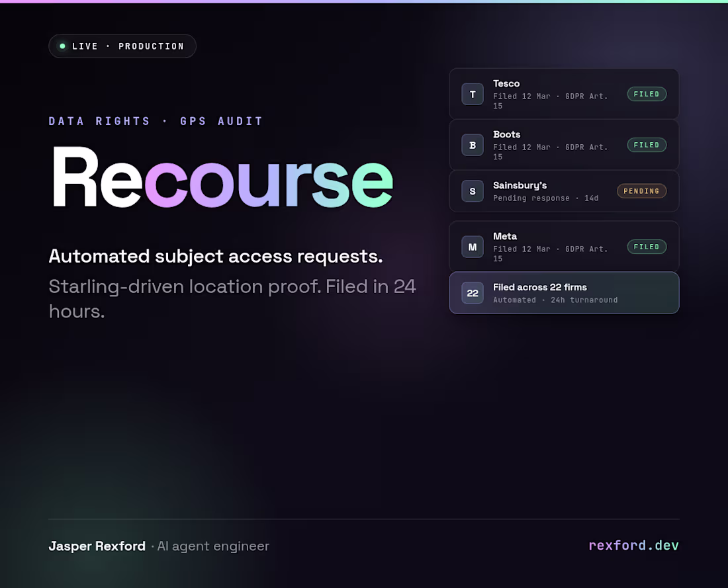Click the 'Meta' company name

tap(505, 236)
